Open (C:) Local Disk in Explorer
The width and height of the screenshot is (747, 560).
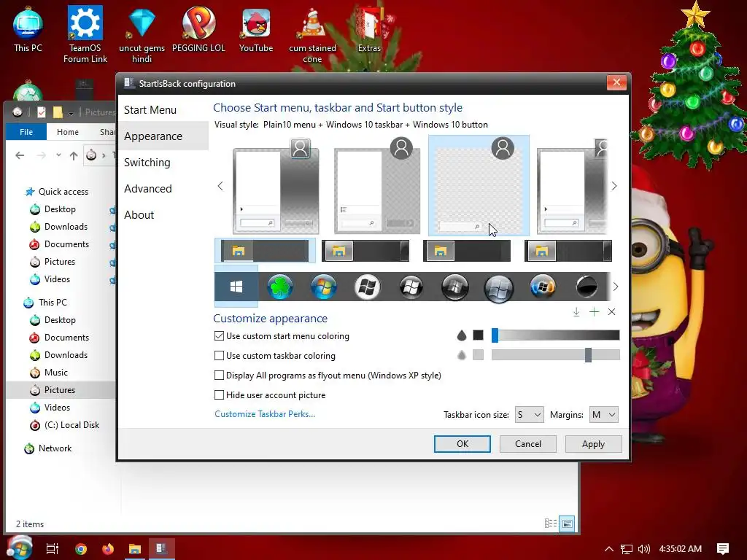coord(71,425)
